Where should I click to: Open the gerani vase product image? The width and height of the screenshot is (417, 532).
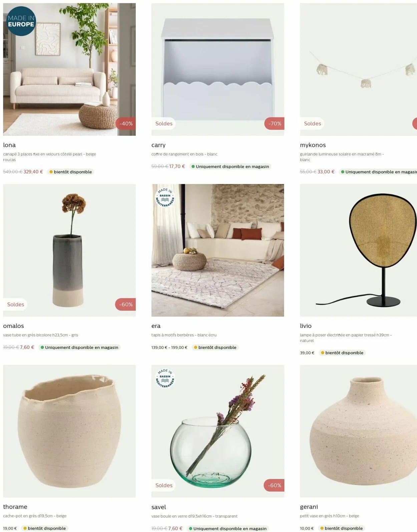coord(358,431)
